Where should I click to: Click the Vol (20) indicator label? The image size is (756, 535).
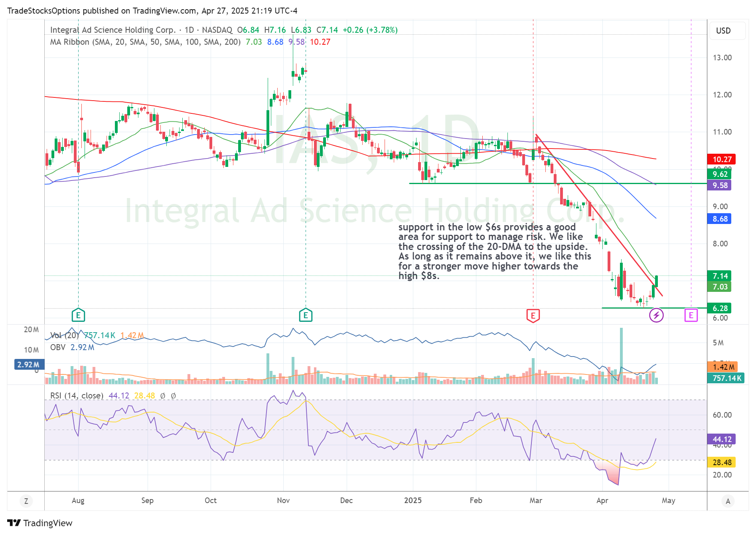coord(65,335)
